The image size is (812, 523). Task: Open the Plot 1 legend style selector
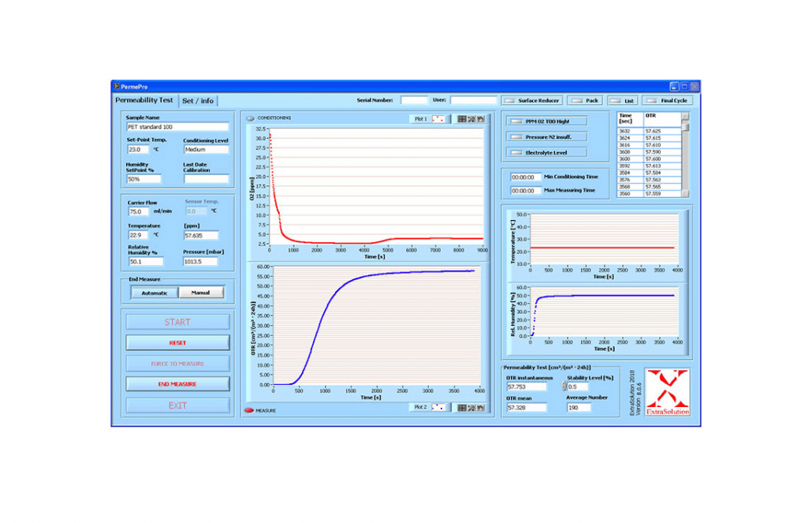(439, 119)
